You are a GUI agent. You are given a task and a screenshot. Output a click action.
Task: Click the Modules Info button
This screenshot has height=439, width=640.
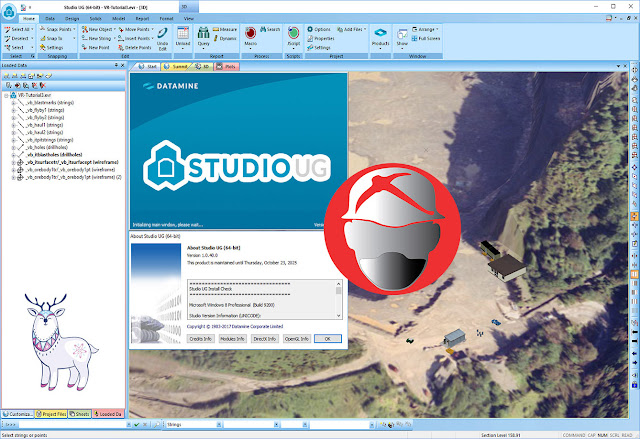[233, 339]
